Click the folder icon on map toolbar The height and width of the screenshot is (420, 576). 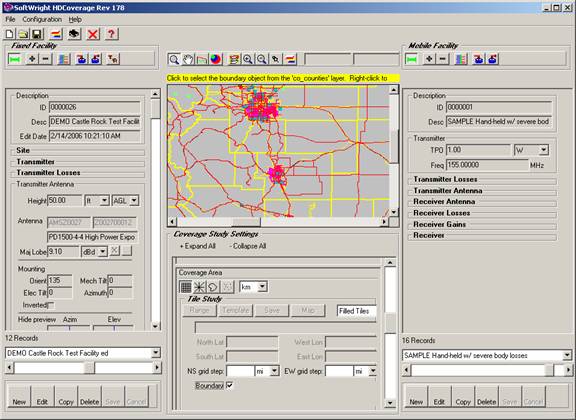202,59
